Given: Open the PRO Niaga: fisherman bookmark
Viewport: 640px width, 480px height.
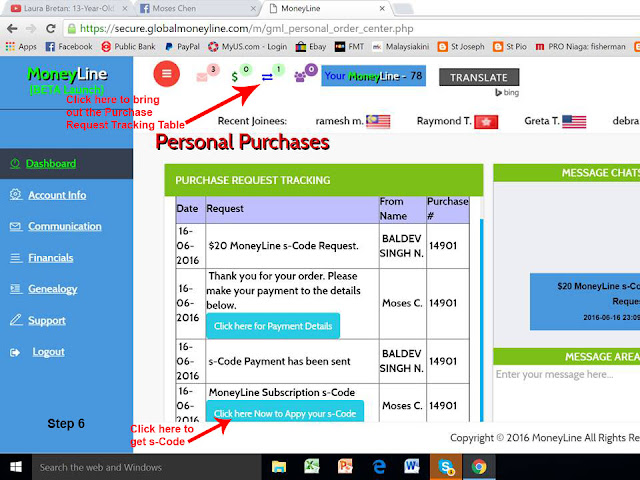Looking at the screenshot, I should point(580,47).
